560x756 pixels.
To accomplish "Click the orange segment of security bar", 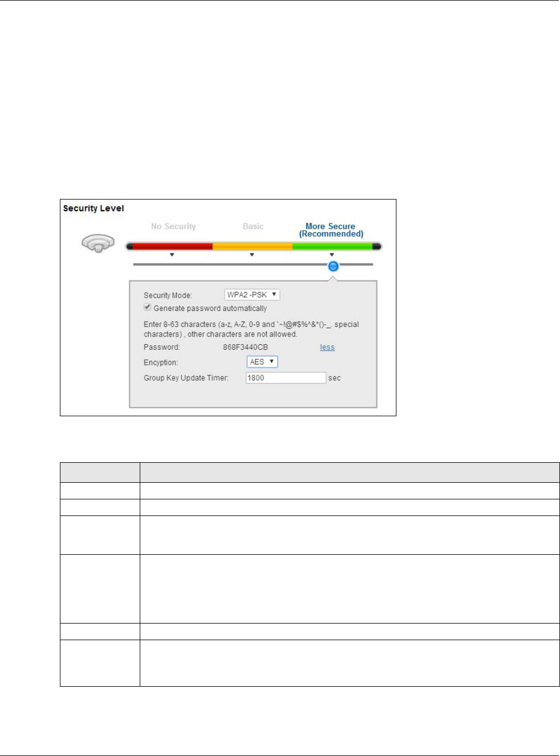I will (x=252, y=246).
